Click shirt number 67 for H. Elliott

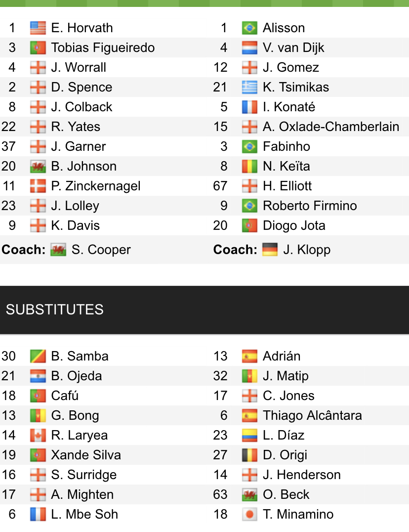tap(220, 186)
